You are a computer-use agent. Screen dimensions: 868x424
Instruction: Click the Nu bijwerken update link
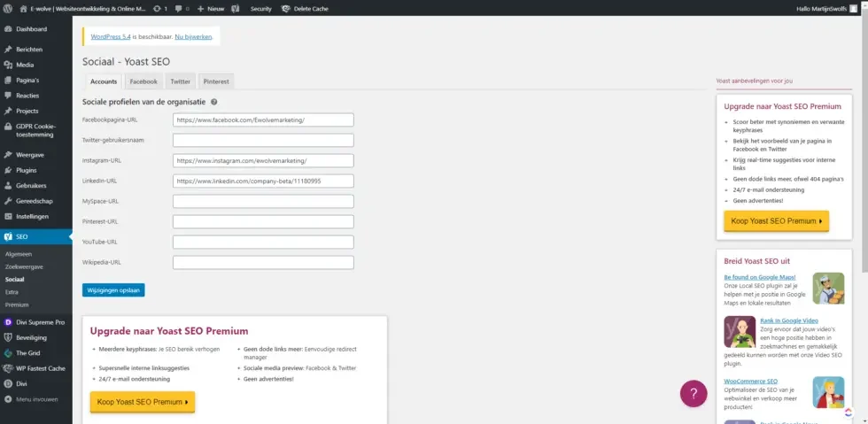pyautogui.click(x=193, y=36)
